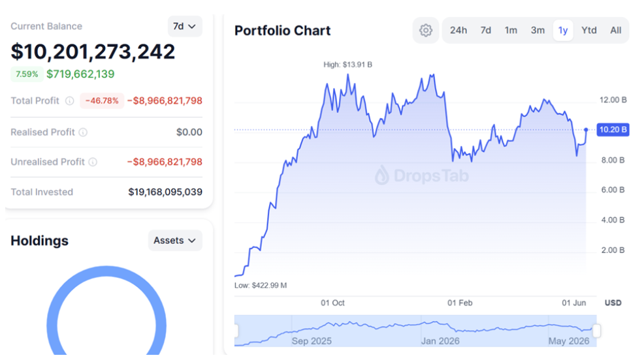This screenshot has height=362, width=644.
Task: Choose the 3m chart timeframe
Action: 538,31
